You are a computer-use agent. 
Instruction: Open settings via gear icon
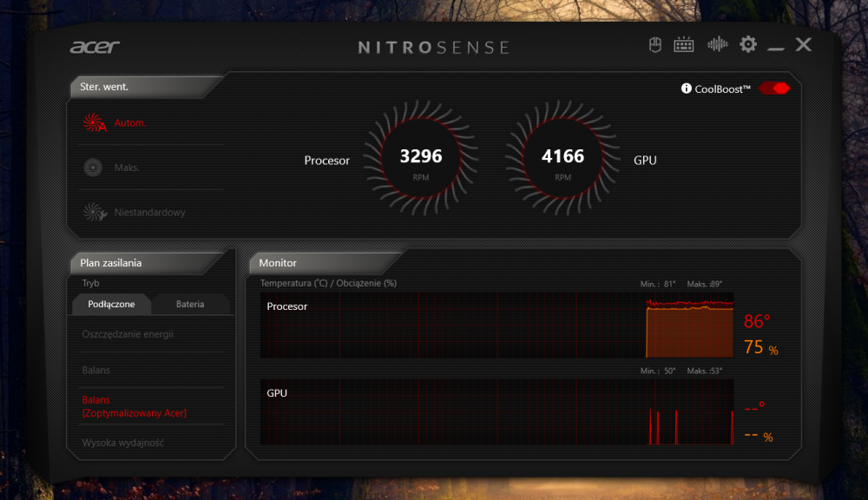747,44
